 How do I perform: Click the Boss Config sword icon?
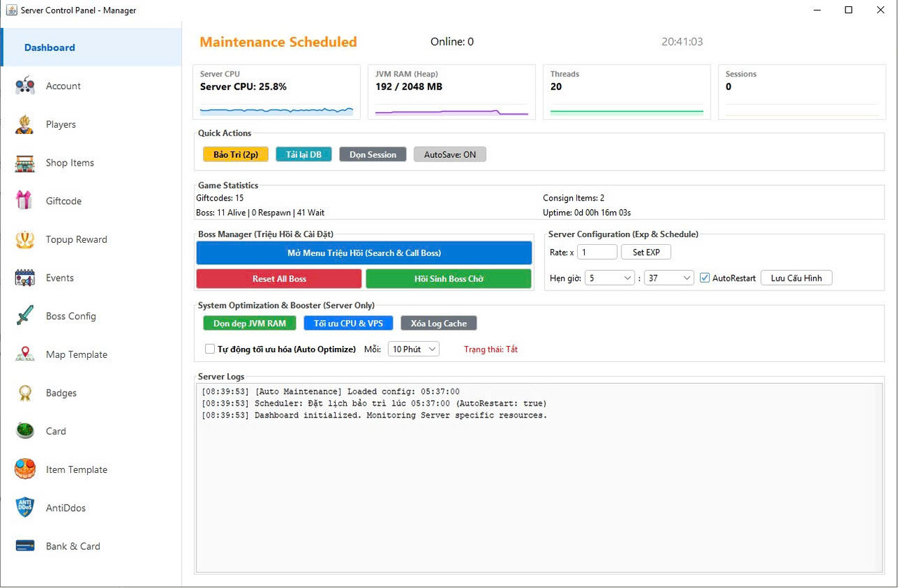25,316
